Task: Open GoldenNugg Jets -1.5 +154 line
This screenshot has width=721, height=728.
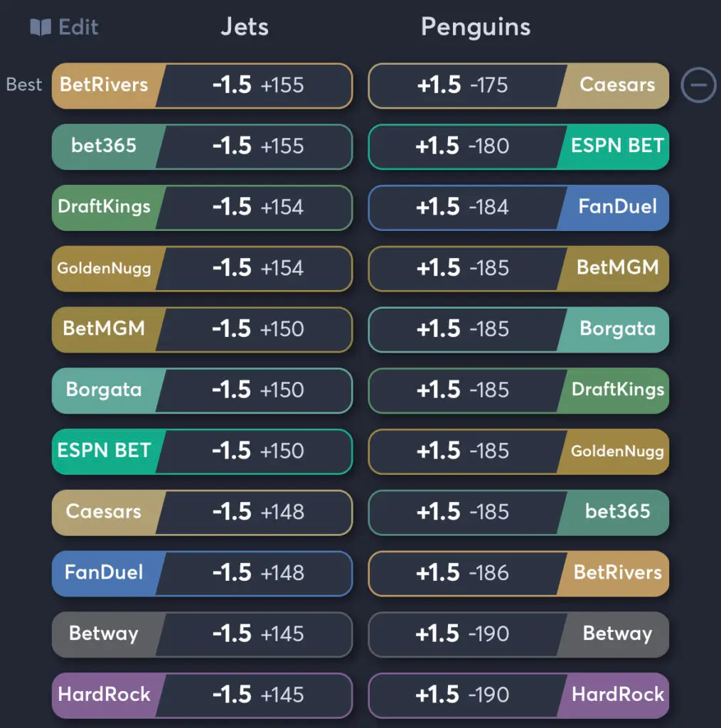Action: [202, 269]
